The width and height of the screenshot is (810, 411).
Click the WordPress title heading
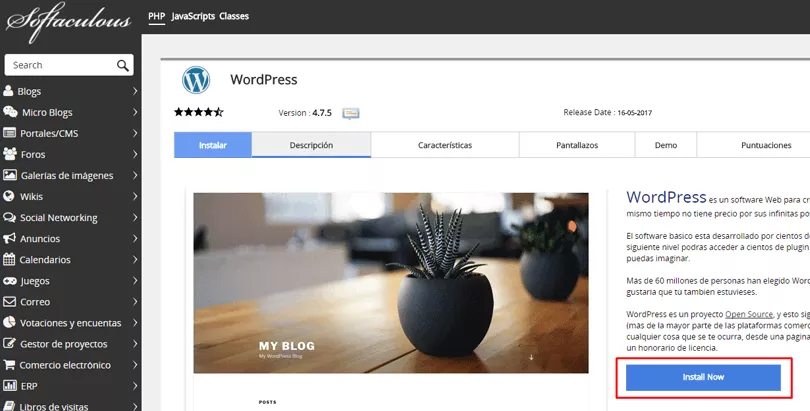tap(263, 80)
